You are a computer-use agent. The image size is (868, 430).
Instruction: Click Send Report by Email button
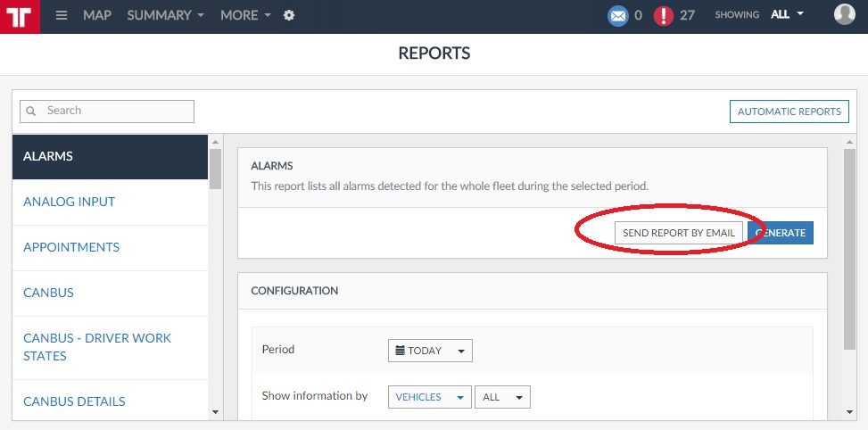678,233
